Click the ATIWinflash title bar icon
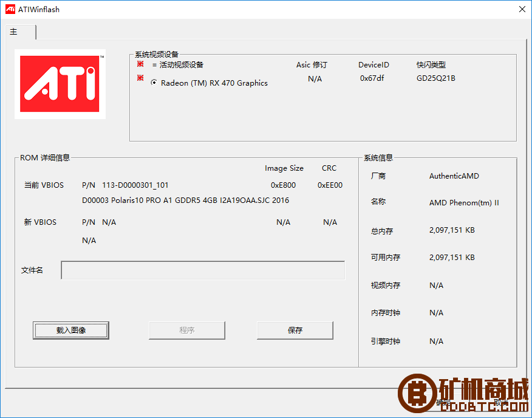This screenshot has height=418, width=532. (10, 9)
